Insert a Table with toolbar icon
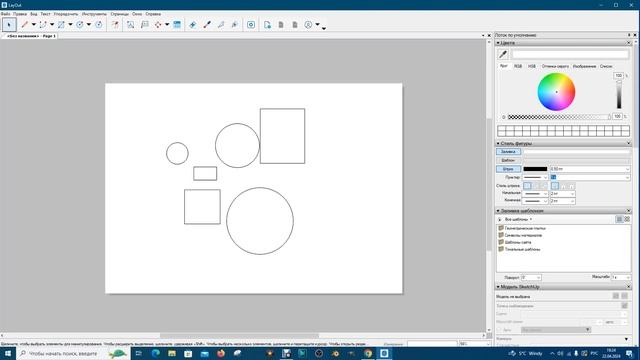 (177, 24)
